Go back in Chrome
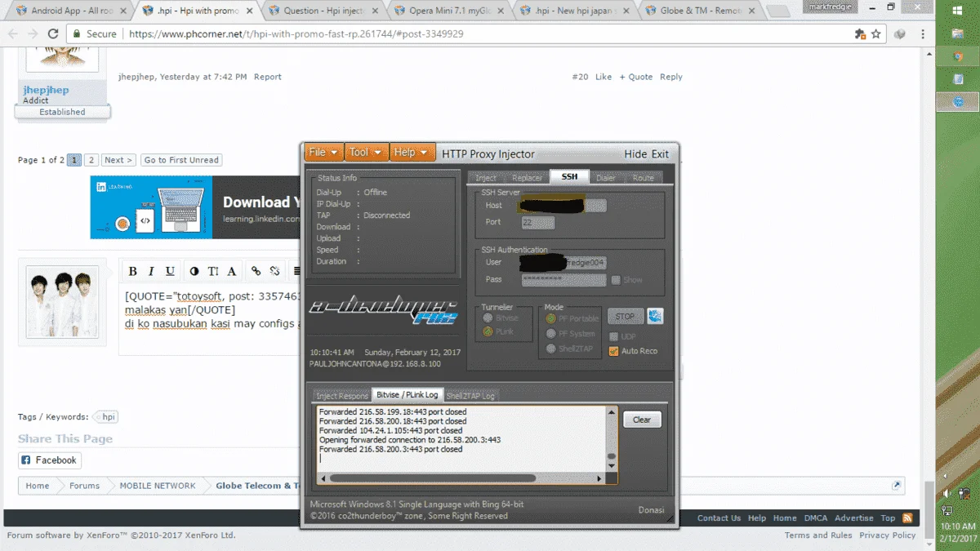The image size is (980, 551). (x=11, y=34)
